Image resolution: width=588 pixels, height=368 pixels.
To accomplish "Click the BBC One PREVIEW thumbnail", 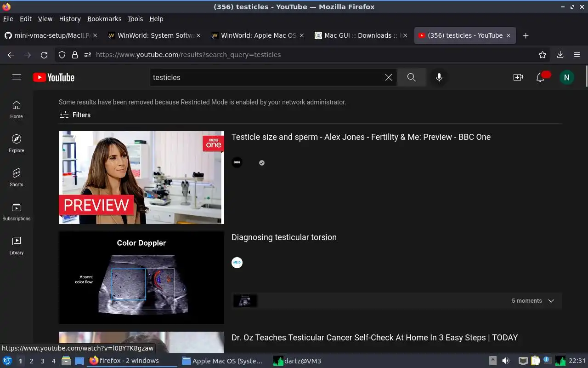I will (141, 178).
